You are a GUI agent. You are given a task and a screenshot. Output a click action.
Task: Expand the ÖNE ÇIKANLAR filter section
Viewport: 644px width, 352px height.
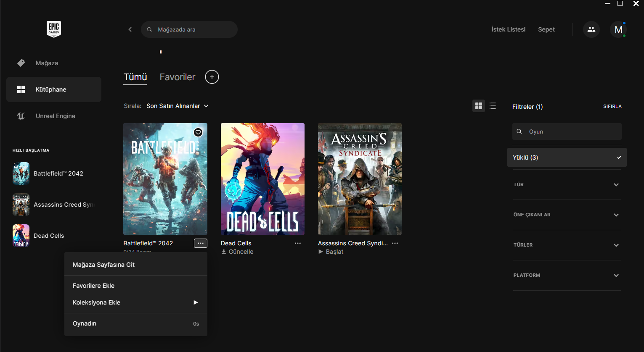(567, 215)
